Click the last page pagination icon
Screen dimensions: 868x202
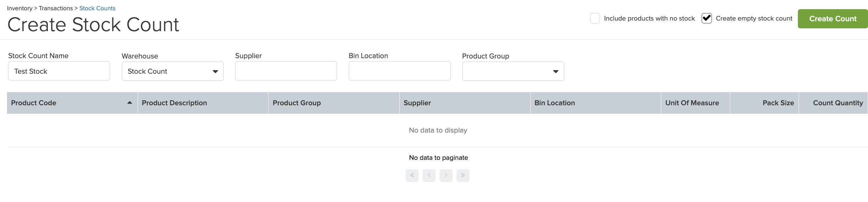tap(463, 175)
